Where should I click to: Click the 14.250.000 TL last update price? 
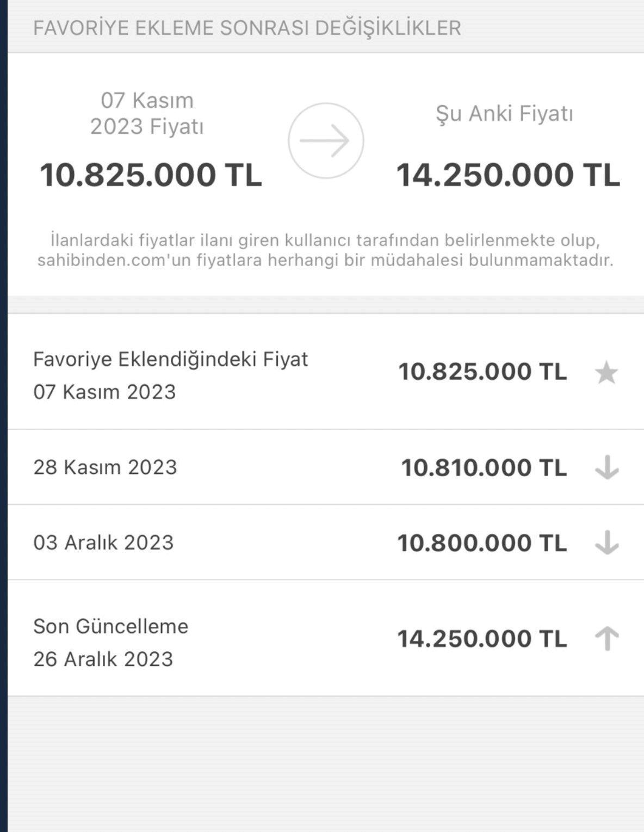point(482,638)
